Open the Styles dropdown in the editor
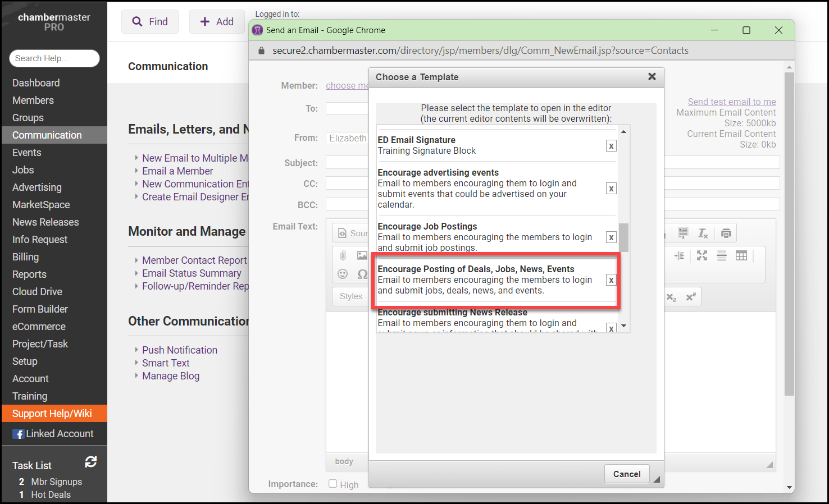Image resolution: width=829 pixels, height=504 pixels. (351, 296)
